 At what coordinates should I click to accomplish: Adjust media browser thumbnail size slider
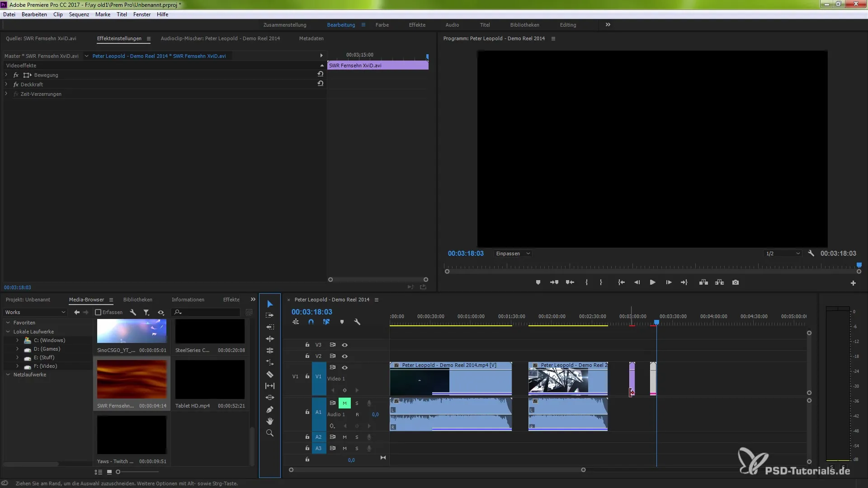(x=118, y=472)
